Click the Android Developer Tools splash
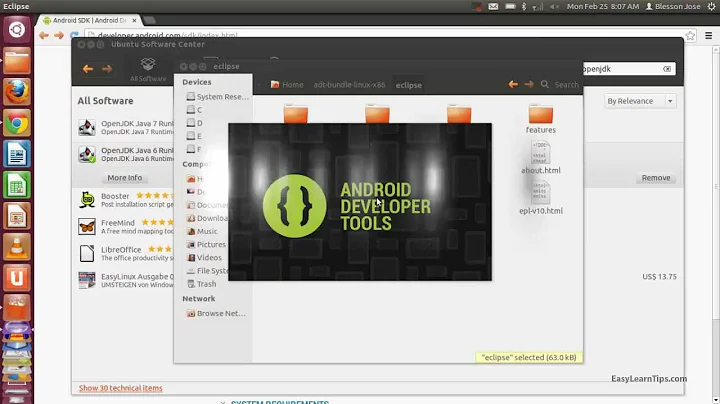The height and width of the screenshot is (404, 720). point(360,202)
